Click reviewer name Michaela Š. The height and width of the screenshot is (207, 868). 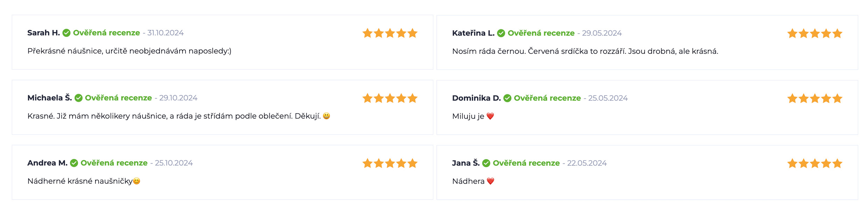click(50, 98)
